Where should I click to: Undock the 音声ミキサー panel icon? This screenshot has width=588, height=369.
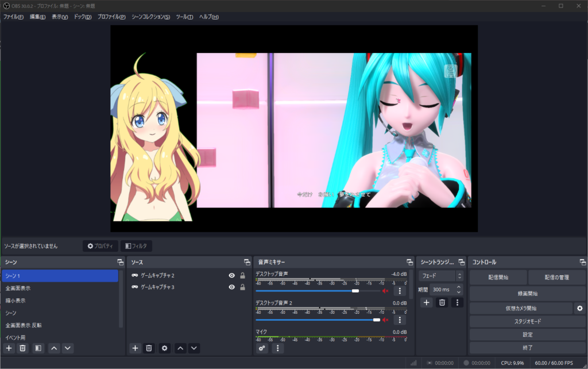[409, 262]
